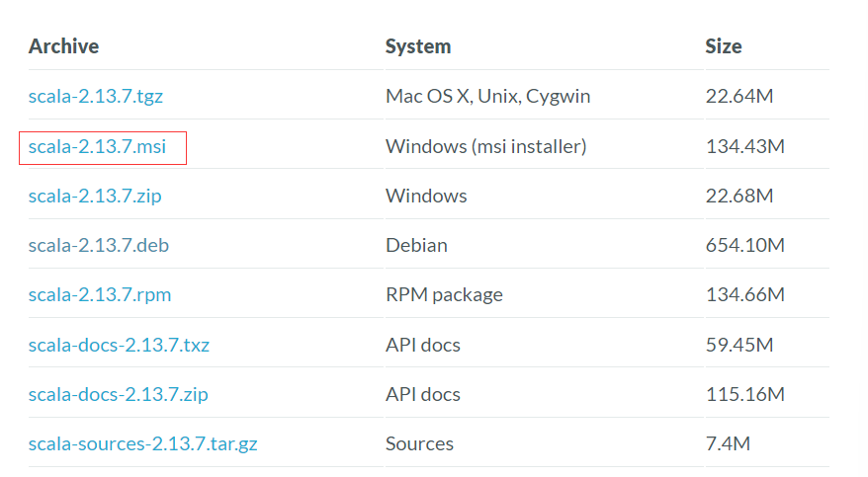Click the "Windows (msi installer)" system text

485,147
